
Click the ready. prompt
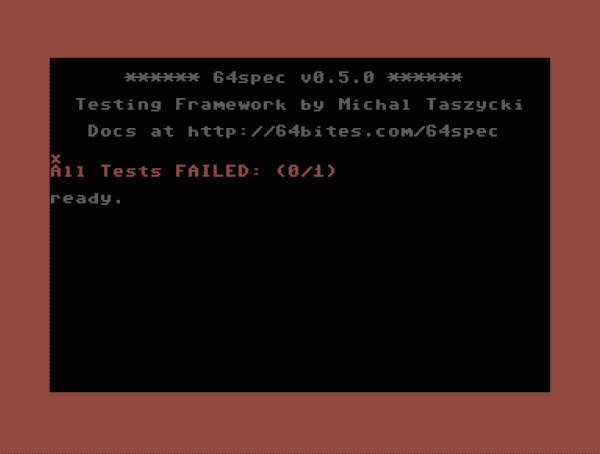click(86, 198)
